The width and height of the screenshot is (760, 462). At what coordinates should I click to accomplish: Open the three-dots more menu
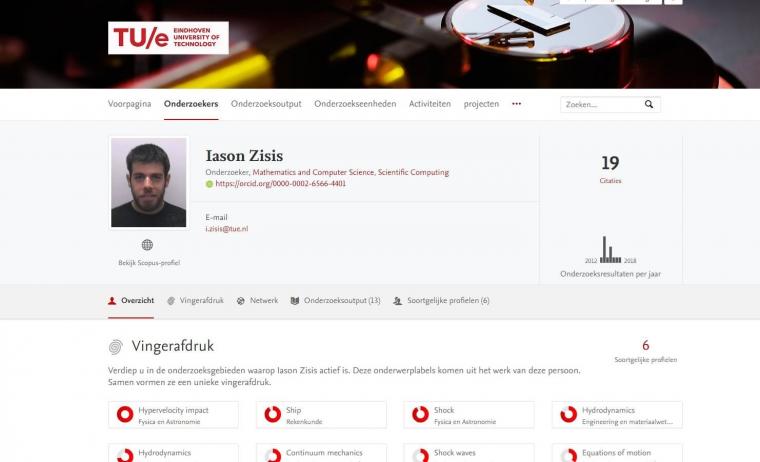coord(517,104)
